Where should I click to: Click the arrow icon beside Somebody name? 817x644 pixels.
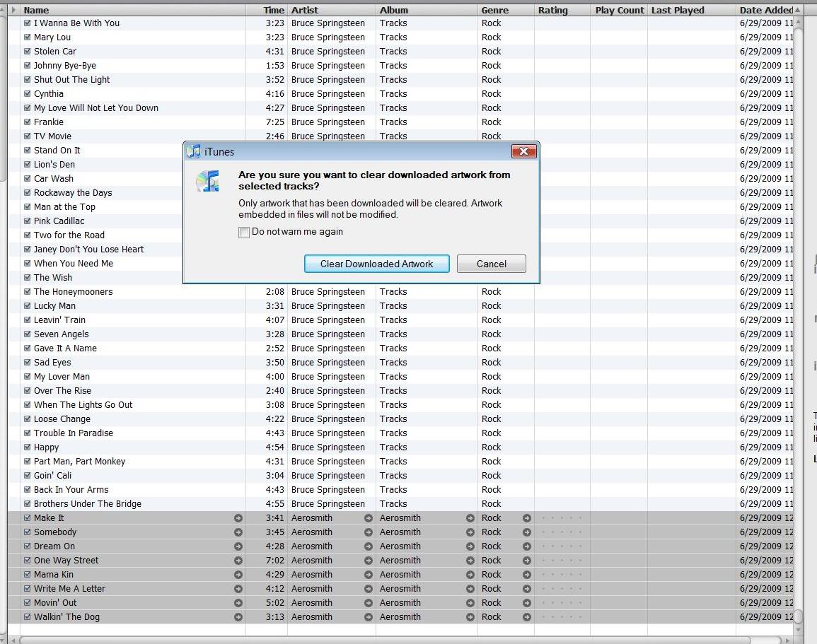click(238, 532)
